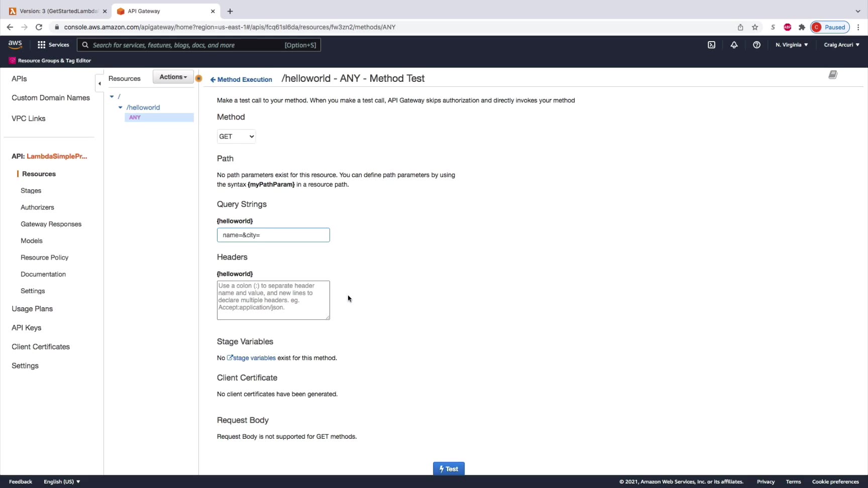Open the CloudShell terminal icon
The width and height of the screenshot is (868, 488).
tap(711, 45)
